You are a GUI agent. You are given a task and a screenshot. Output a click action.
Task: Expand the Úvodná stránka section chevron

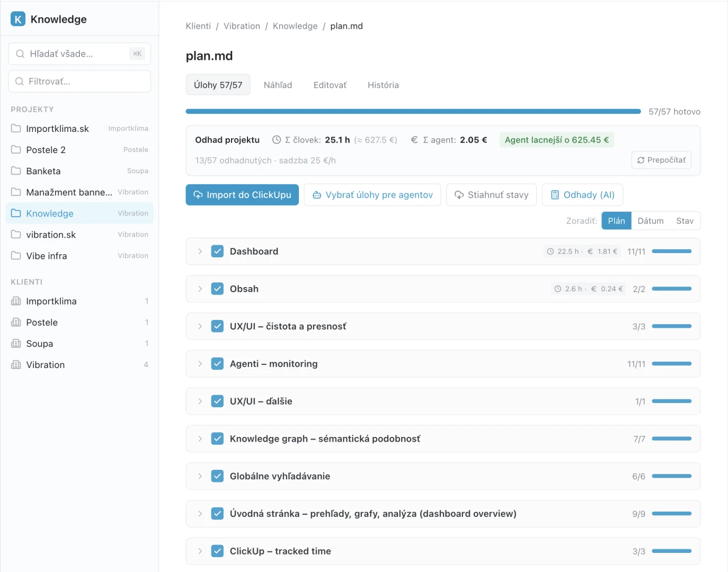tap(200, 514)
